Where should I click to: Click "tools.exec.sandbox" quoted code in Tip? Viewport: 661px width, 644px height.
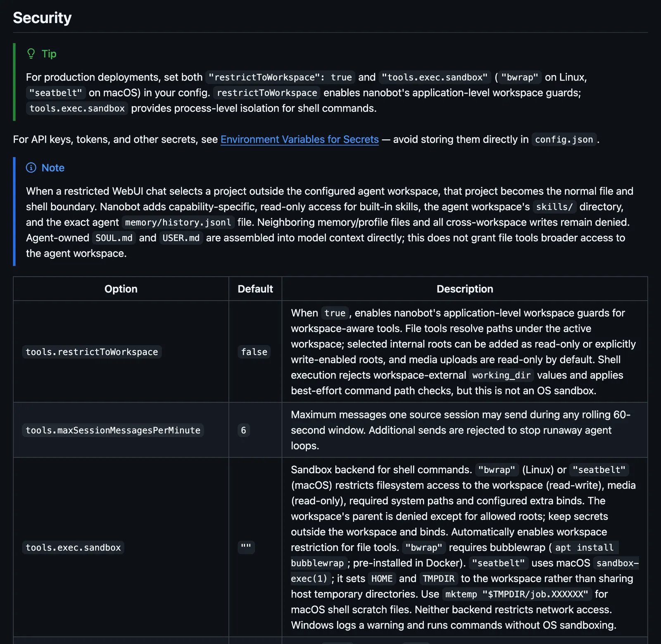[435, 77]
